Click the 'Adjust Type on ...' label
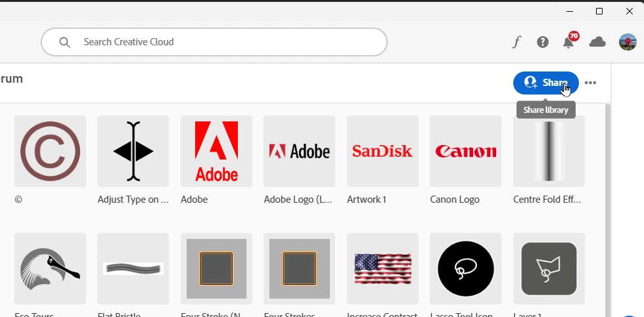The width and height of the screenshot is (644, 317). [x=133, y=200]
